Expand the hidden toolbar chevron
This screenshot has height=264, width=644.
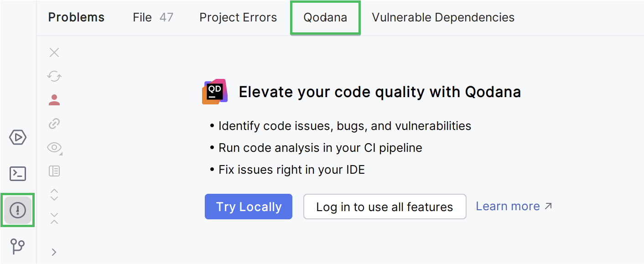click(54, 252)
